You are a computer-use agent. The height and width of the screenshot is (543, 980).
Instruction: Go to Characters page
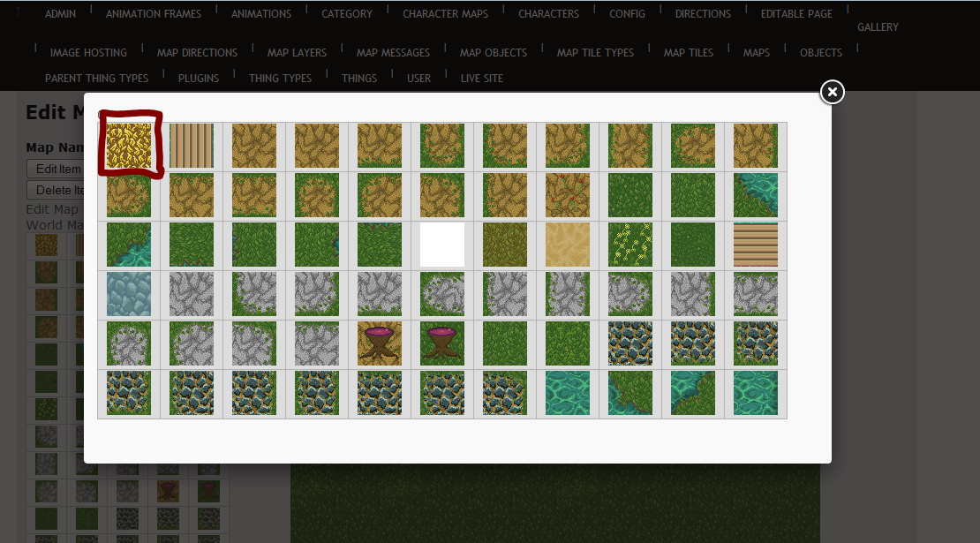pyautogui.click(x=549, y=14)
